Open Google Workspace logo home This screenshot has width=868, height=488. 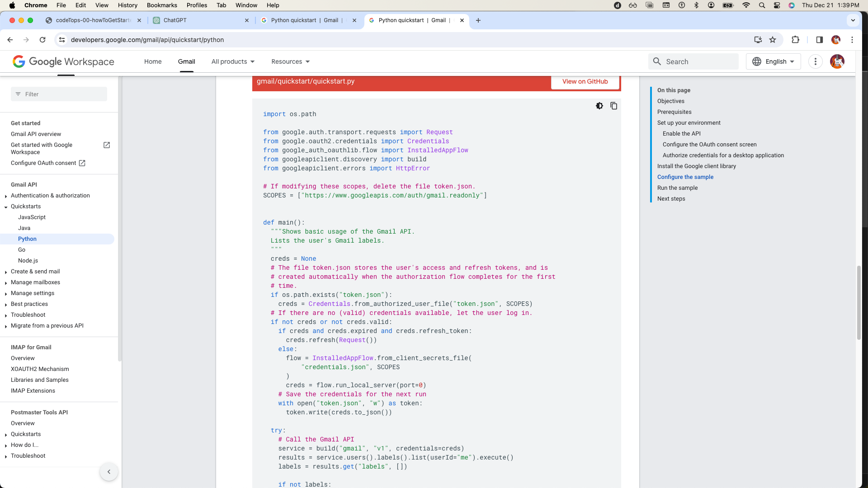63,61
